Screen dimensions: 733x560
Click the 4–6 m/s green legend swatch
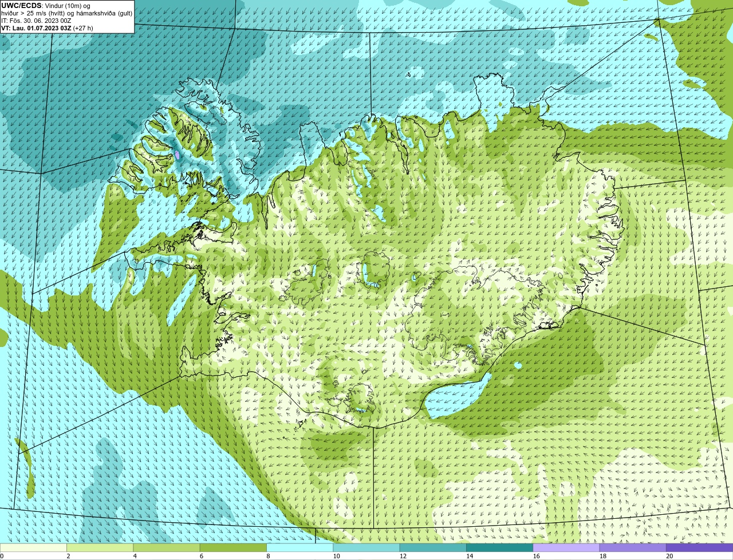167,547
